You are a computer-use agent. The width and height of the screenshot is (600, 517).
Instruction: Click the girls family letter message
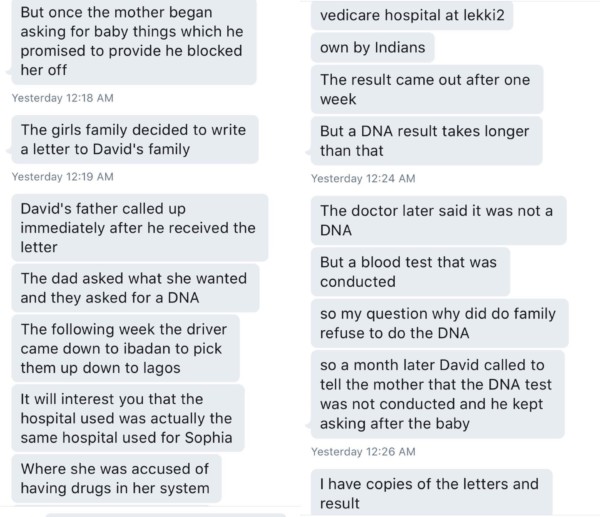[x=135, y=139]
